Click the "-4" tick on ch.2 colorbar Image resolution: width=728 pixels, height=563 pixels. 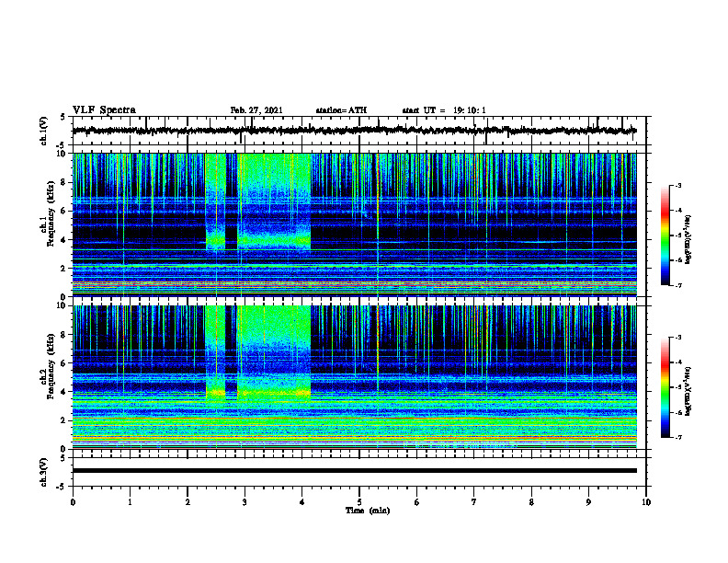677,362
